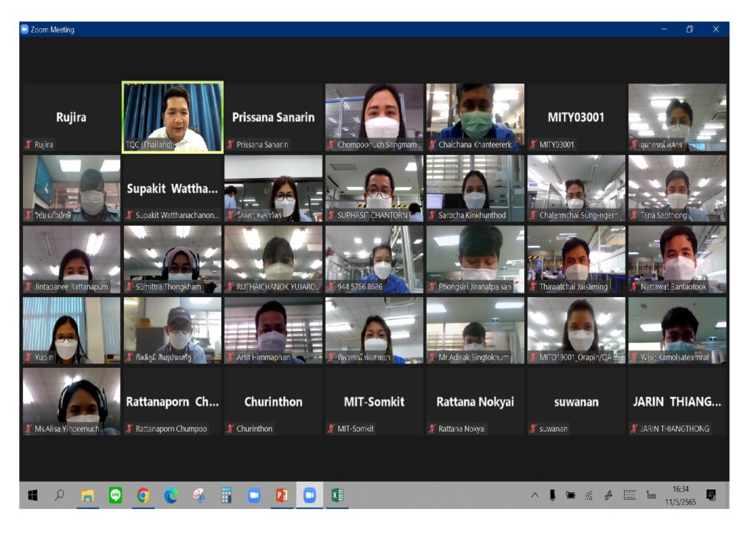The height and width of the screenshot is (535, 756).
Task: Click the Zoom logo in title bar
Action: (24, 30)
